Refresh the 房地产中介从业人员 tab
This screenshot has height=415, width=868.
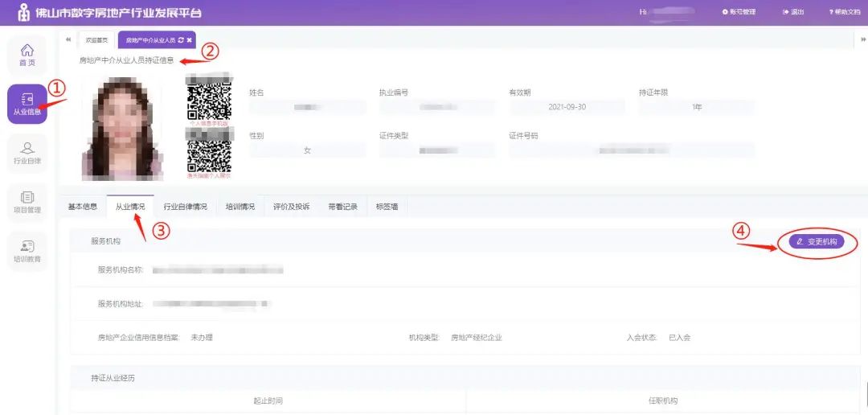coord(181,39)
